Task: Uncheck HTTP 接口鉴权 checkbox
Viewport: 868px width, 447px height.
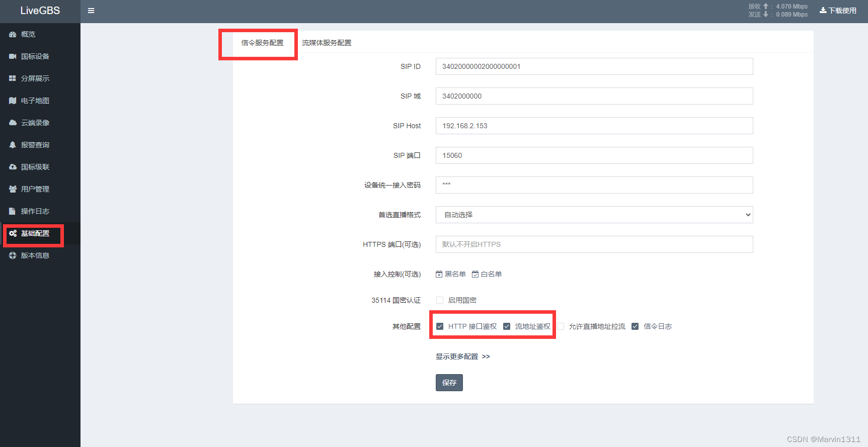Action: (440, 326)
